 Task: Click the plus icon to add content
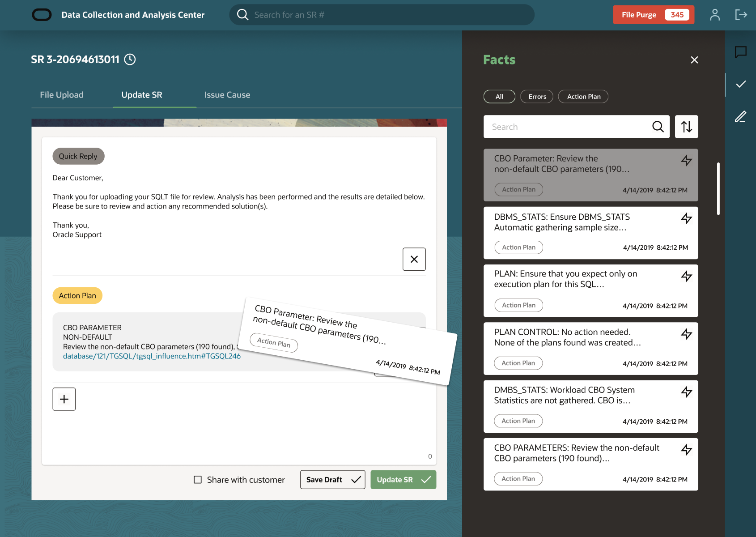pos(64,399)
